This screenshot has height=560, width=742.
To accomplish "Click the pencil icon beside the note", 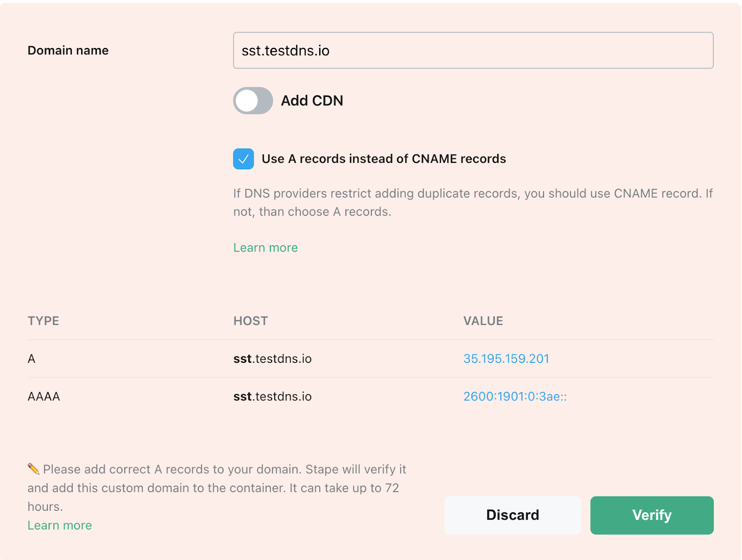I will [x=33, y=469].
